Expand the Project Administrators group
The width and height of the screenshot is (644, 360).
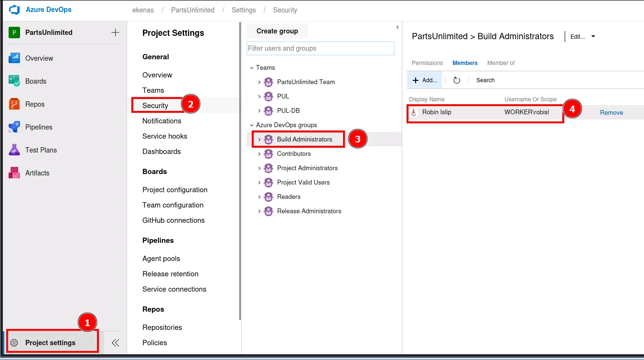pos(259,168)
